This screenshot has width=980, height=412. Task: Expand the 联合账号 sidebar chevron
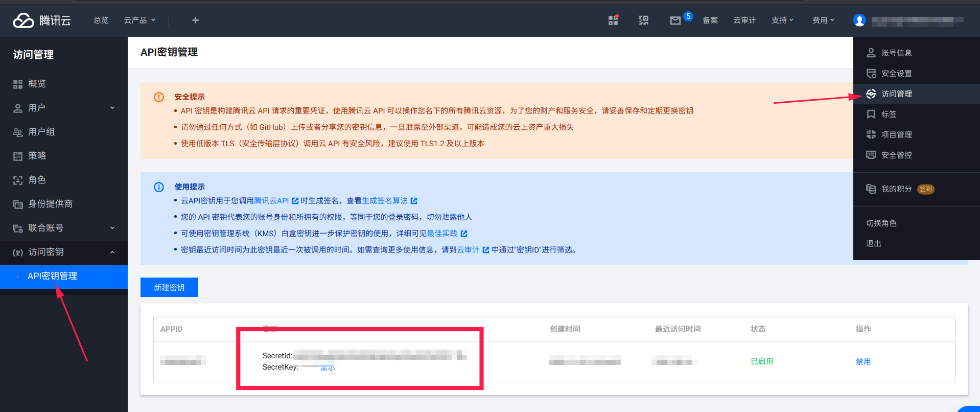[112, 228]
